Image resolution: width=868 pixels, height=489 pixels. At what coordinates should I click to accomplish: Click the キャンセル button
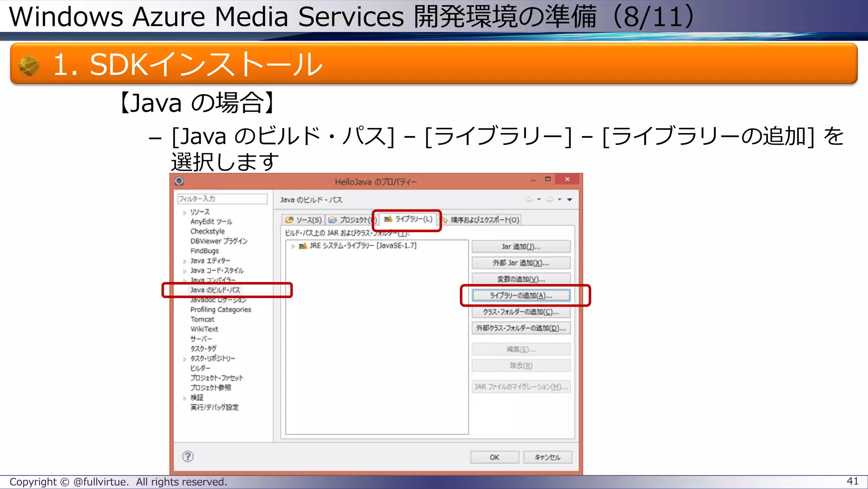[548, 457]
